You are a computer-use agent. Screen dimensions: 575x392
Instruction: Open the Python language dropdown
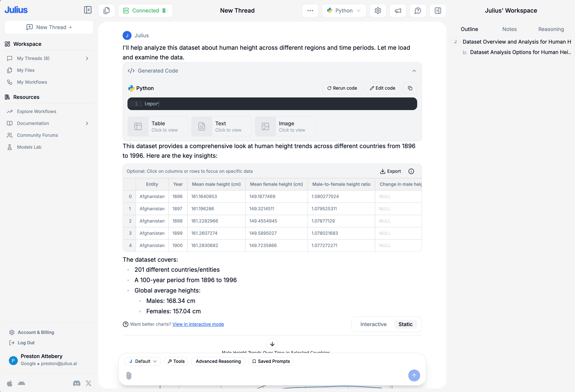pyautogui.click(x=344, y=10)
